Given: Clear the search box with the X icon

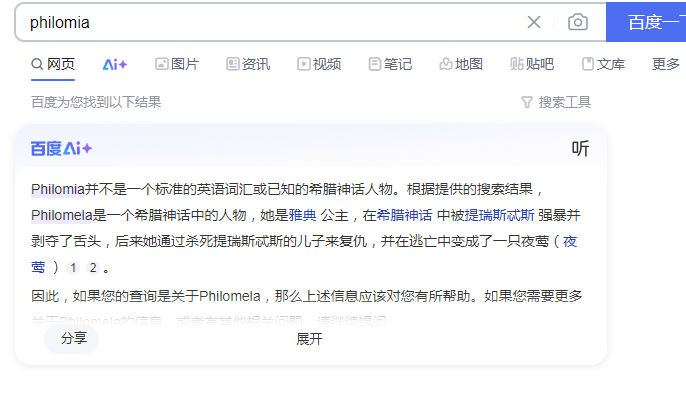Looking at the screenshot, I should coord(534,22).
